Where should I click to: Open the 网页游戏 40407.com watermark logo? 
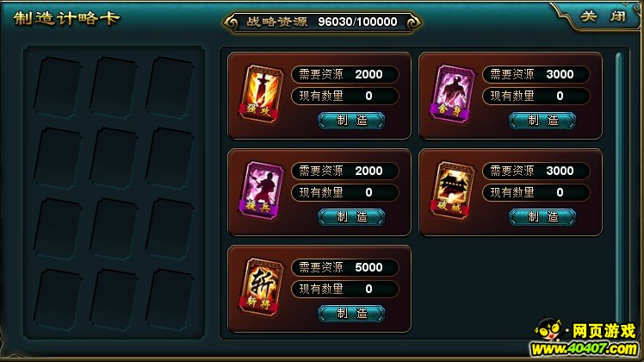pyautogui.click(x=585, y=338)
